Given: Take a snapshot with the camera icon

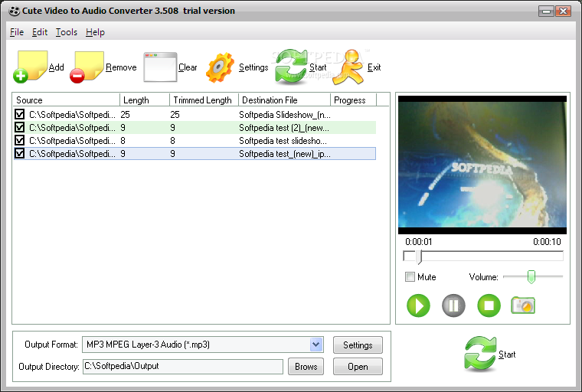Looking at the screenshot, I should 523,305.
